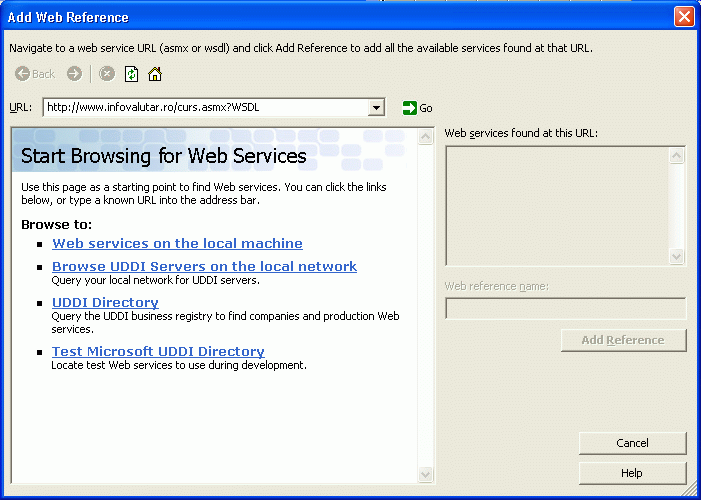The width and height of the screenshot is (701, 500).
Task: Click the 'Start Browsing for Web Services' heading
Action: [x=164, y=156]
